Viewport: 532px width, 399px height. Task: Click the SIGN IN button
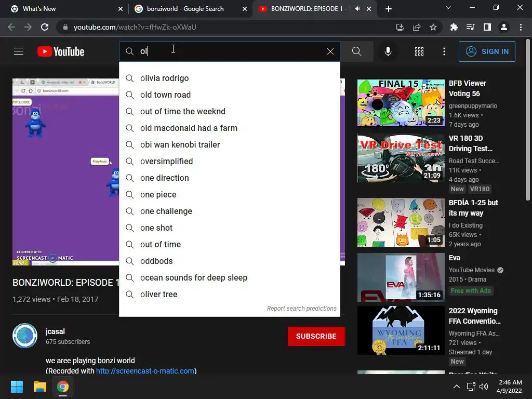tap(487, 51)
